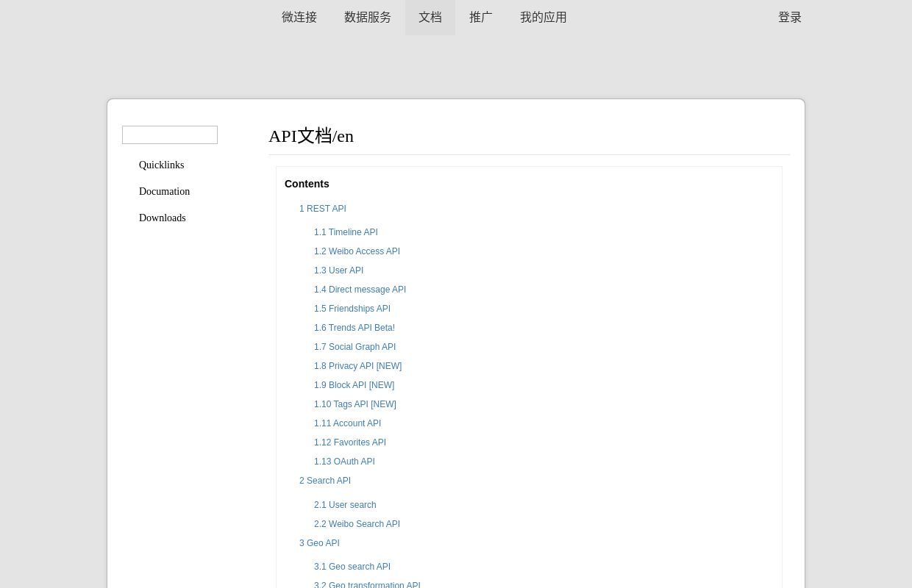Image resolution: width=912 pixels, height=588 pixels.
Task: Jump to 3 Geo API section
Action: click(319, 543)
